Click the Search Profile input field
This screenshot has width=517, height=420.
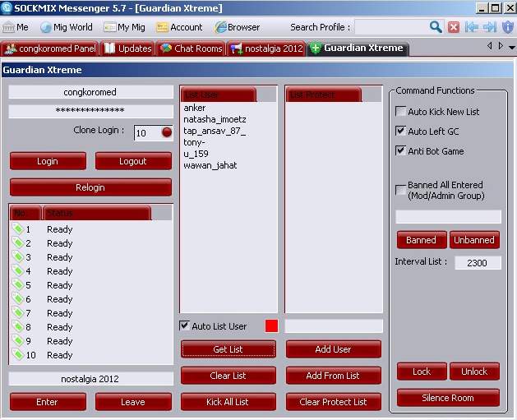pos(392,27)
